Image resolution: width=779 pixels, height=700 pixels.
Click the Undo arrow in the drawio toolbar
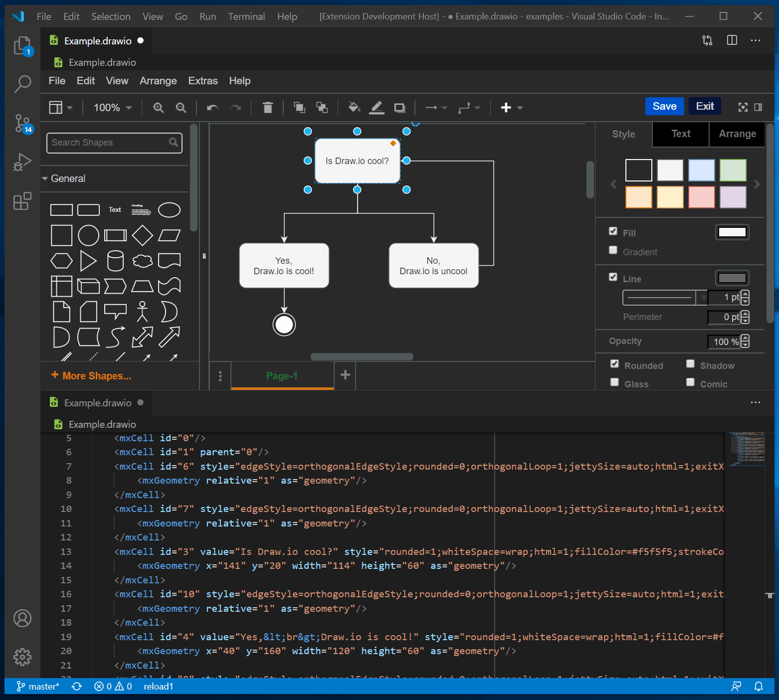pos(211,107)
